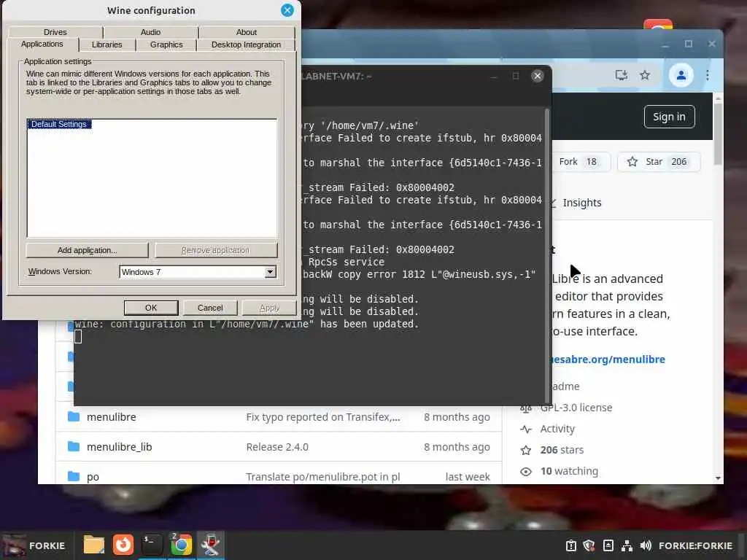Minimize the Chrome window
Image resolution: width=747 pixels, height=560 pixels.
point(665,44)
